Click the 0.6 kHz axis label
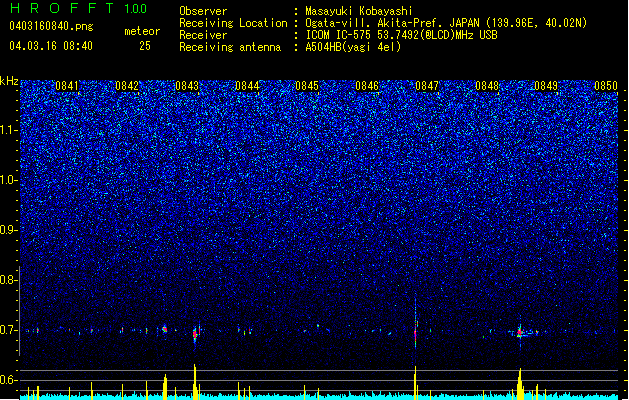The image size is (629, 400). pos(8,380)
